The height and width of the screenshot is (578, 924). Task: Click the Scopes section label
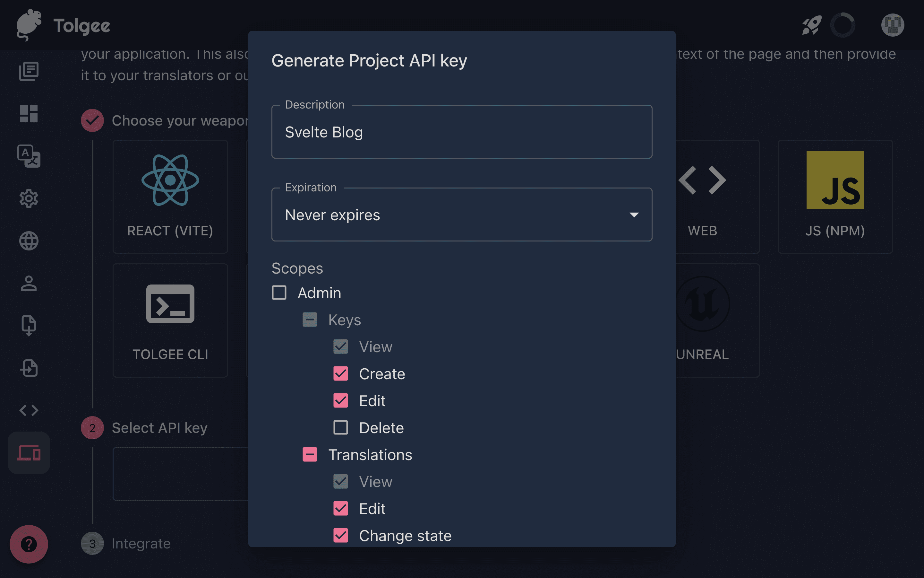[297, 268]
